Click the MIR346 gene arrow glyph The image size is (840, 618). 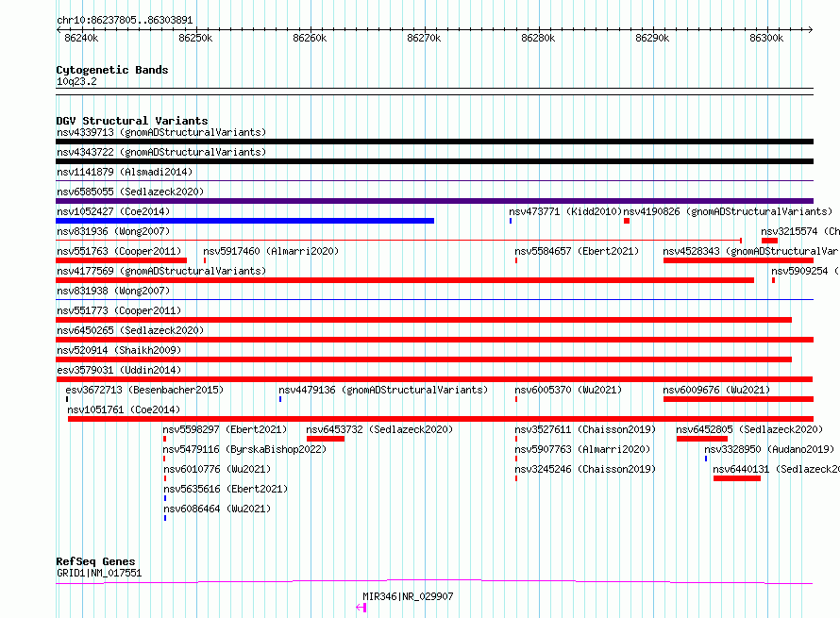tap(361, 608)
